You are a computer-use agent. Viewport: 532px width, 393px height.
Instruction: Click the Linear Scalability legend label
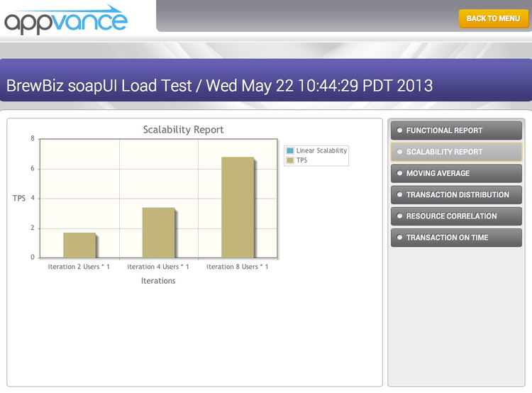pos(321,150)
